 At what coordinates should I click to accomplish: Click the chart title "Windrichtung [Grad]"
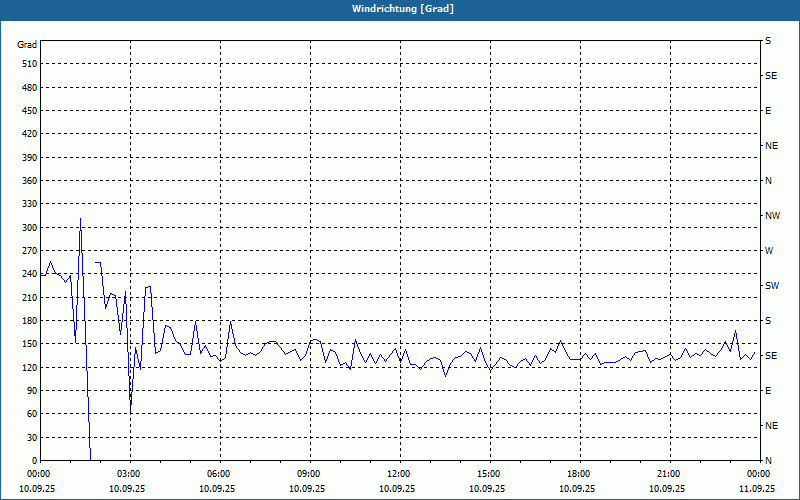tap(403, 9)
